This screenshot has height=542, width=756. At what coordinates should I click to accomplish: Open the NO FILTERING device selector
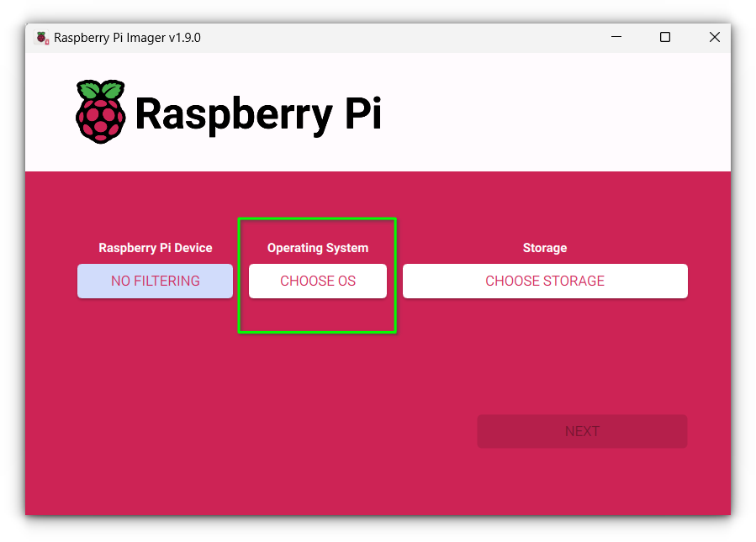[155, 282]
